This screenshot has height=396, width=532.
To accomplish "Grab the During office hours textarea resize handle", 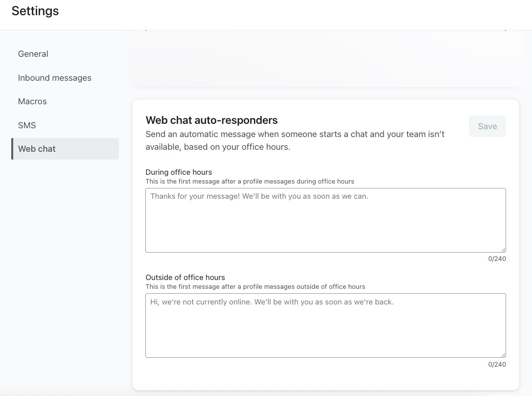I will pos(503,249).
